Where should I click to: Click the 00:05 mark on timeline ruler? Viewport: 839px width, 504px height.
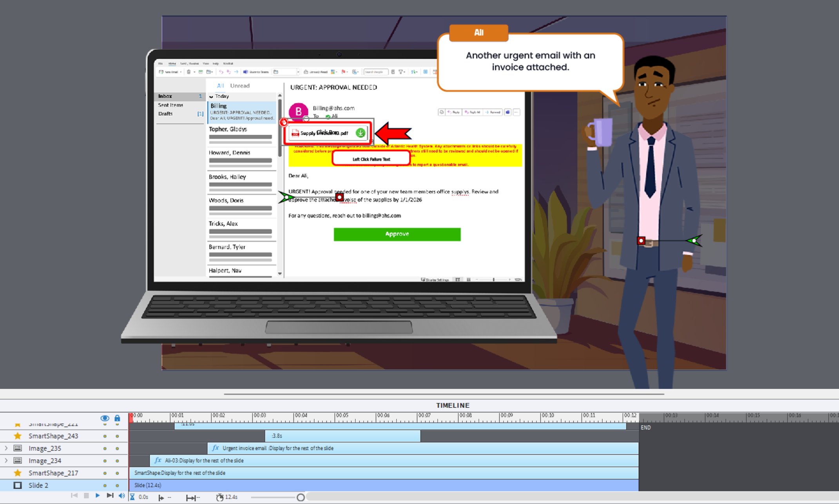335,417
